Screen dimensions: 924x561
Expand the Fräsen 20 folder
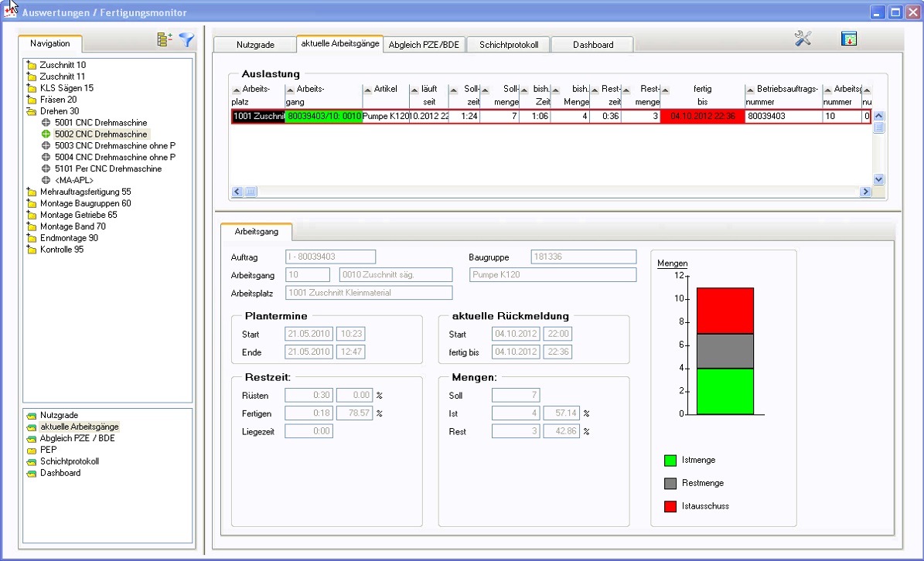coord(32,100)
